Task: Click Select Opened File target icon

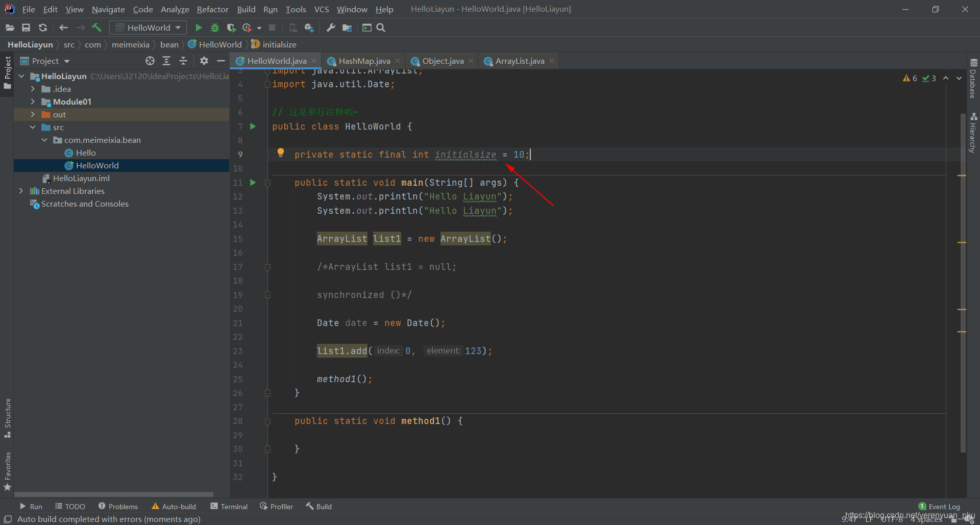Action: pos(150,61)
